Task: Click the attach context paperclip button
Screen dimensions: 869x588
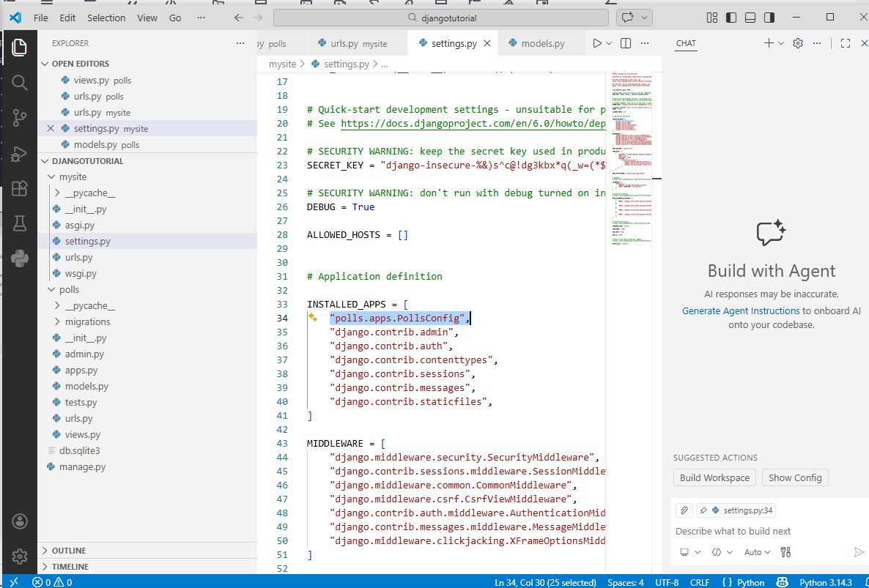Action: (x=684, y=510)
